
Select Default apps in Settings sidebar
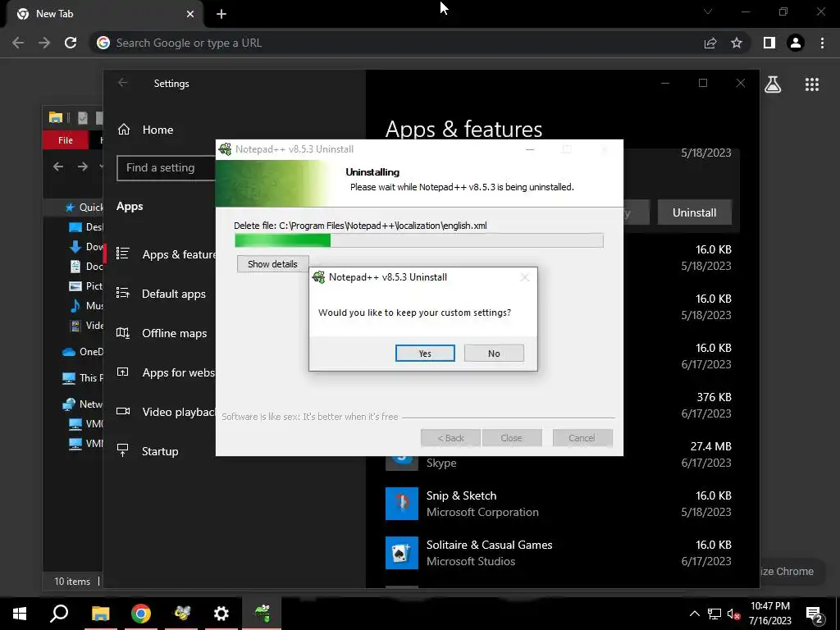174,294
